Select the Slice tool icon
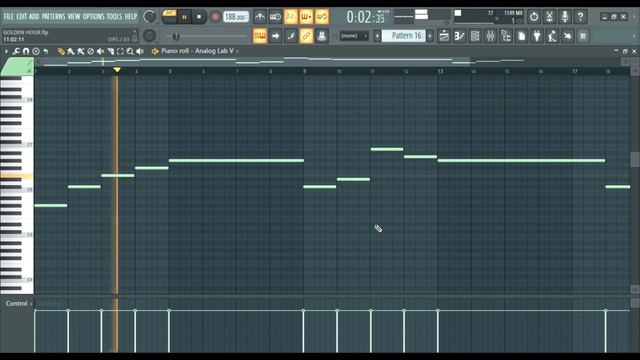The height and width of the screenshot is (360, 640). tap(111, 51)
